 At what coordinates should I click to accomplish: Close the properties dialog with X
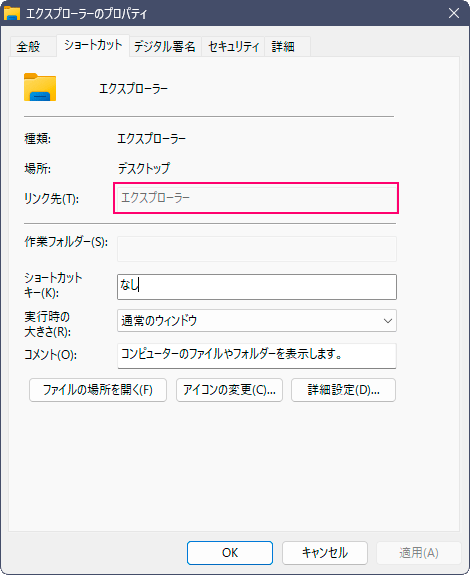pos(454,13)
